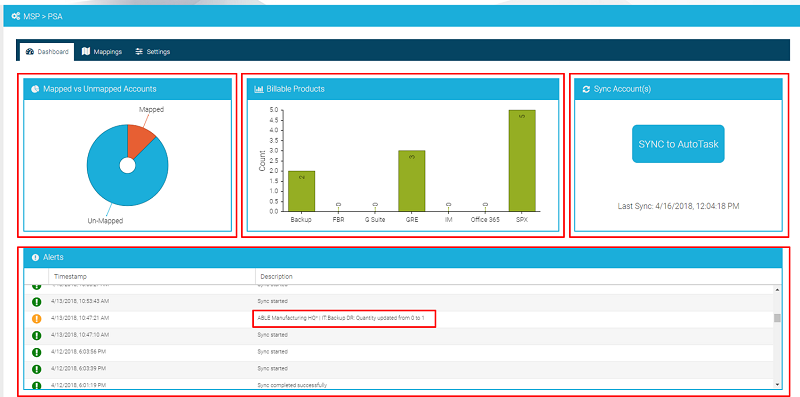Click the Office 365 axis label
This screenshot has height=397, width=800.
[x=485, y=220]
